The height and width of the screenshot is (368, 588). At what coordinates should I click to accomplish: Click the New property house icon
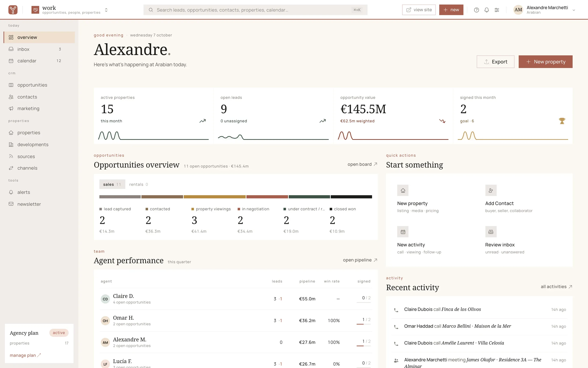tap(403, 190)
